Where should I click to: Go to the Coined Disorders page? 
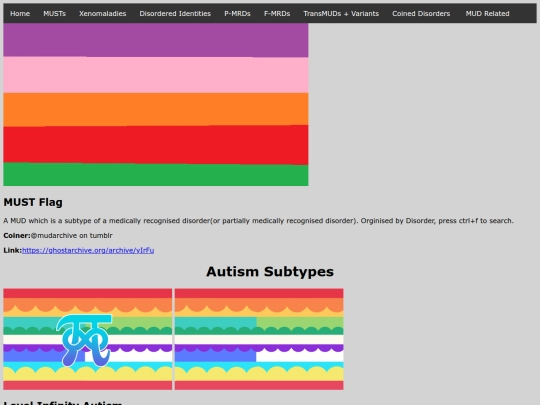[x=421, y=13]
